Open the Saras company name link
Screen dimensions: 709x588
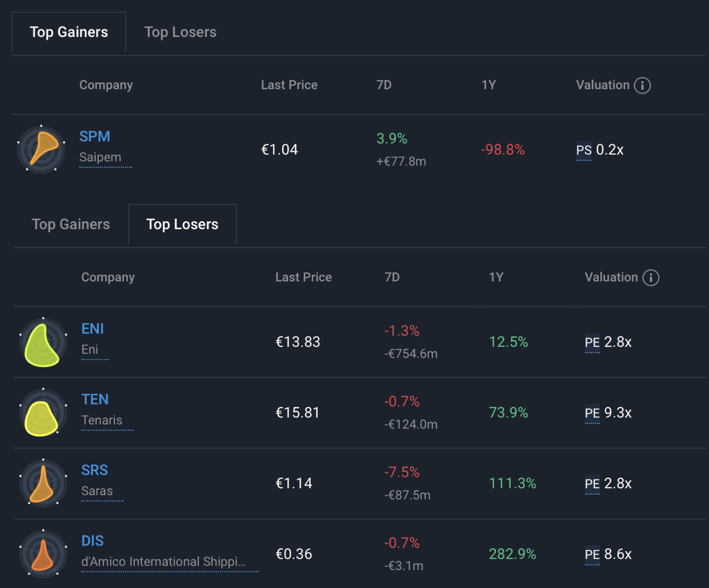[x=97, y=491]
